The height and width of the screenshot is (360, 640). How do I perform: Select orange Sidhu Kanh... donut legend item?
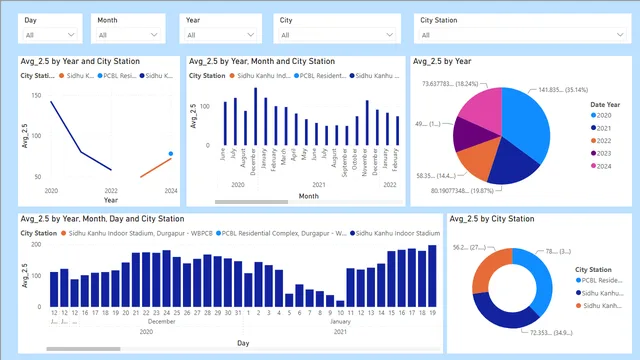599,306
